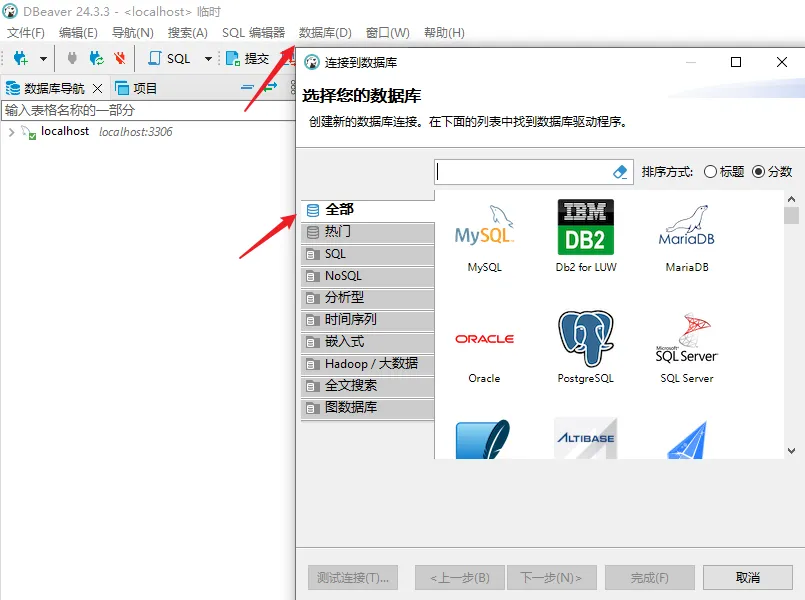
Task: Open the 数据库(D) menu
Action: click(x=325, y=33)
